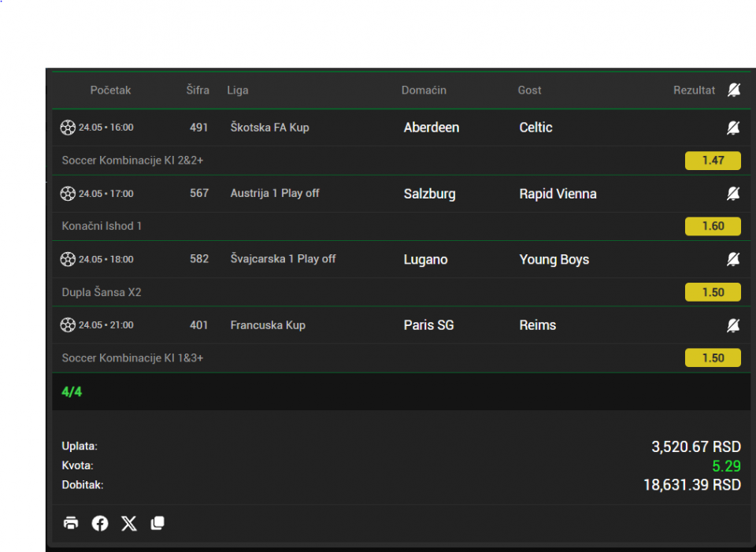Image resolution: width=756 pixels, height=552 pixels.
Task: Select the Young Boys team name
Action: click(554, 259)
